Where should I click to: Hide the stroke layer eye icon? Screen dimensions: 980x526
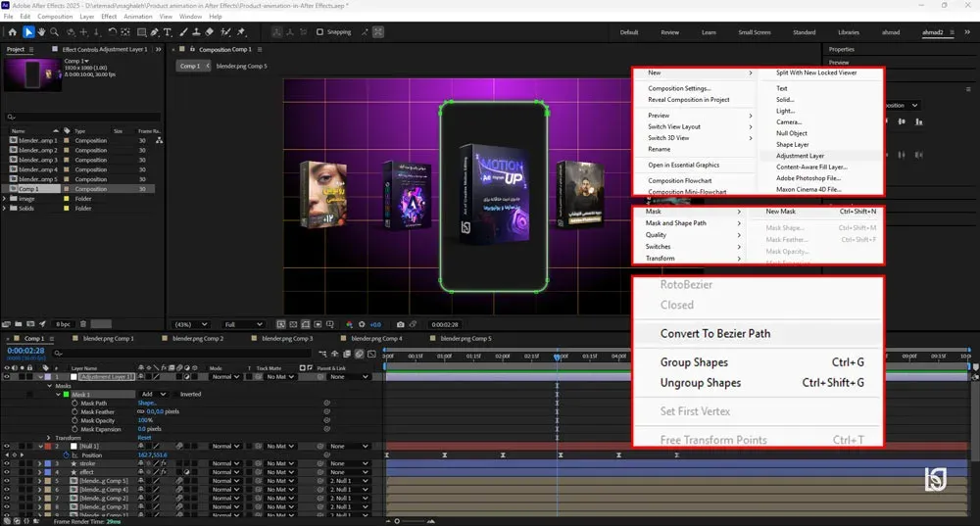pyautogui.click(x=7, y=463)
